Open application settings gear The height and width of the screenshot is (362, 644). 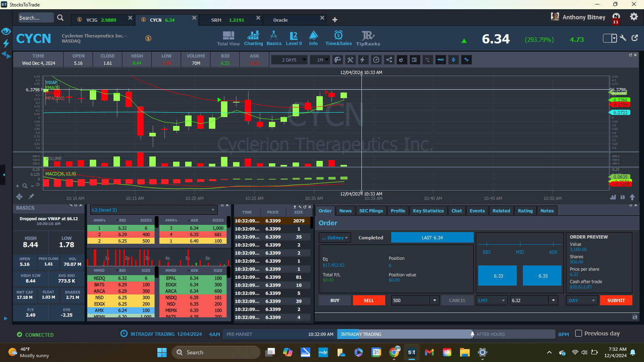634,16
